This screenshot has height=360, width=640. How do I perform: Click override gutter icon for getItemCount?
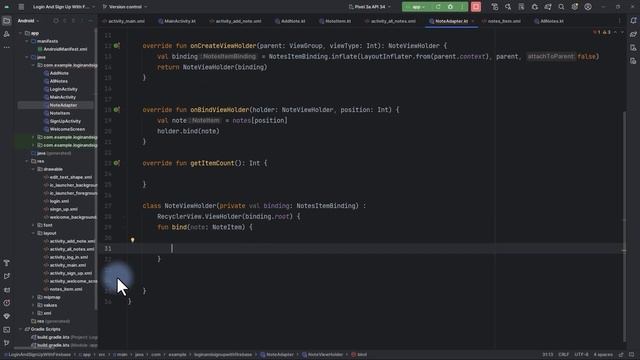coord(116,163)
